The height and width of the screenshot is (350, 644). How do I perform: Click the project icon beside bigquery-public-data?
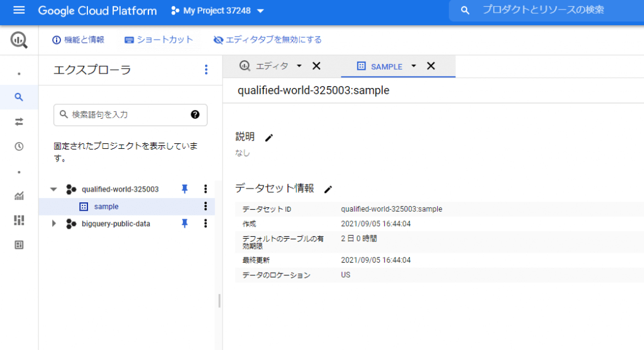[x=71, y=224]
